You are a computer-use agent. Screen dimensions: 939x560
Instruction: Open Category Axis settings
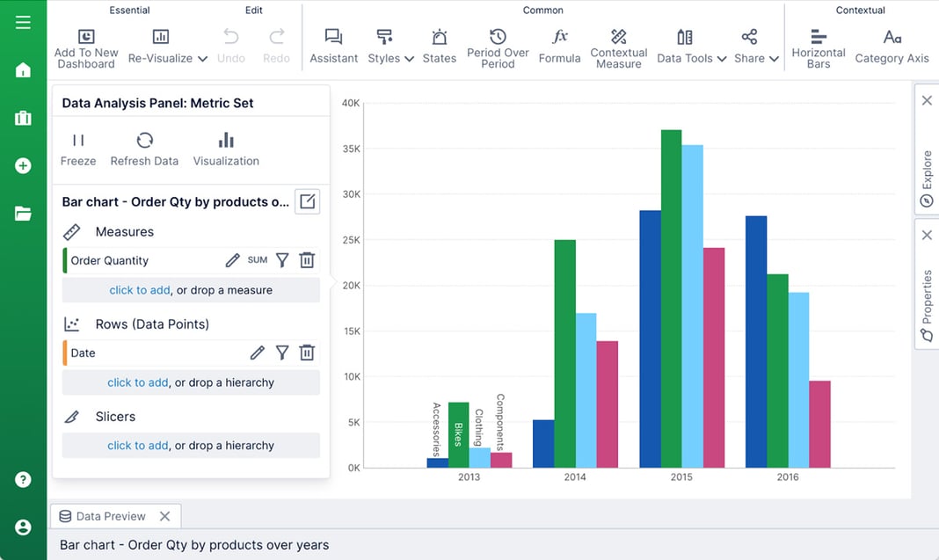click(x=891, y=48)
